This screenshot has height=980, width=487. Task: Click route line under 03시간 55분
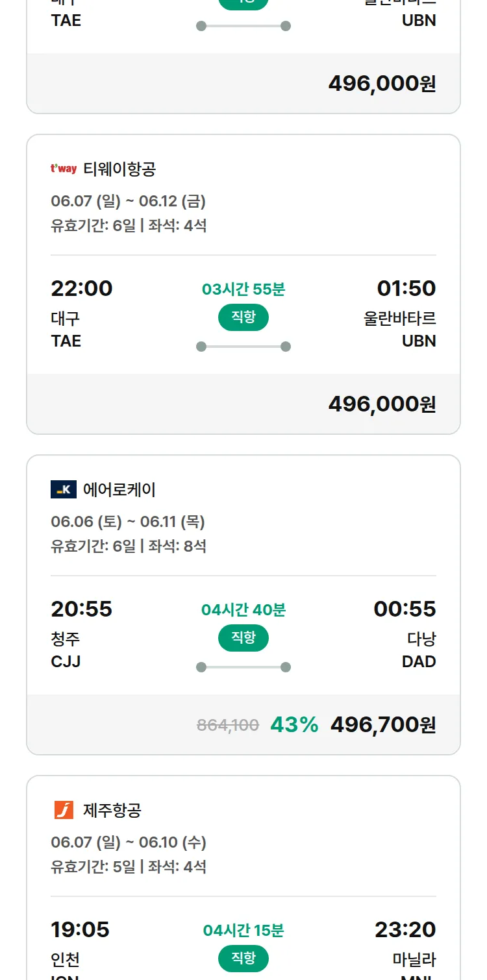point(243,347)
